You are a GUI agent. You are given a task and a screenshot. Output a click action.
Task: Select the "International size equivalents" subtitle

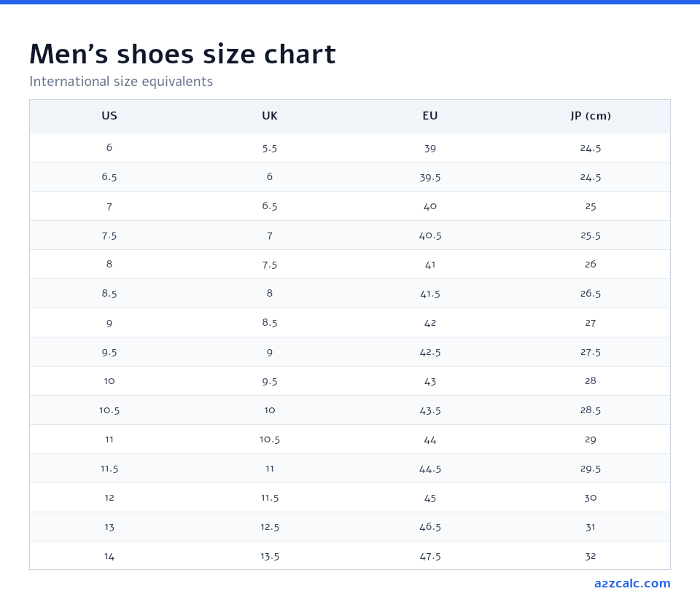(121, 81)
